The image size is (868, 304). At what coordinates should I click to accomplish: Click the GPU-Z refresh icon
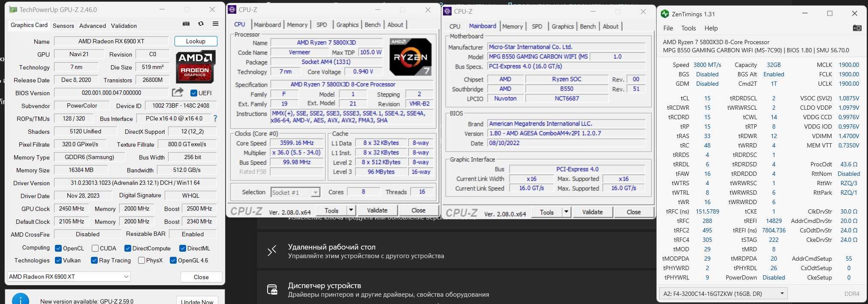(x=201, y=24)
